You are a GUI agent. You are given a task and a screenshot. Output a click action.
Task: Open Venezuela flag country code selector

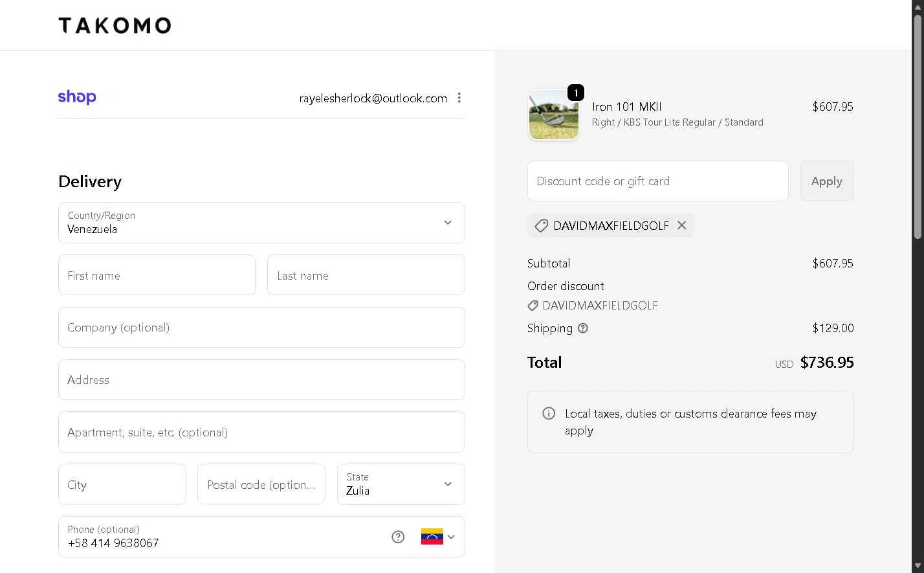coord(438,537)
